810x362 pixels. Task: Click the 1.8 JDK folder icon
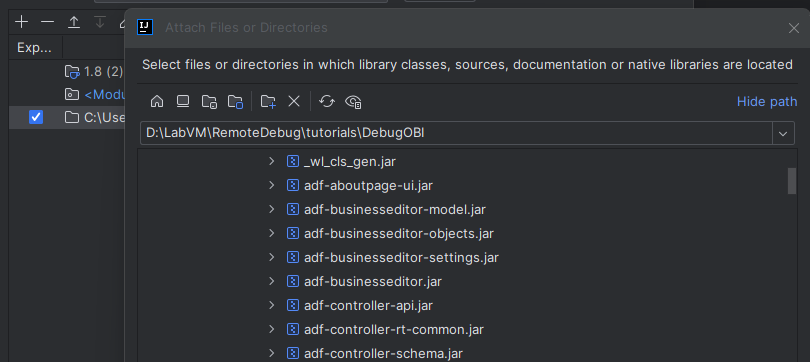(x=72, y=71)
